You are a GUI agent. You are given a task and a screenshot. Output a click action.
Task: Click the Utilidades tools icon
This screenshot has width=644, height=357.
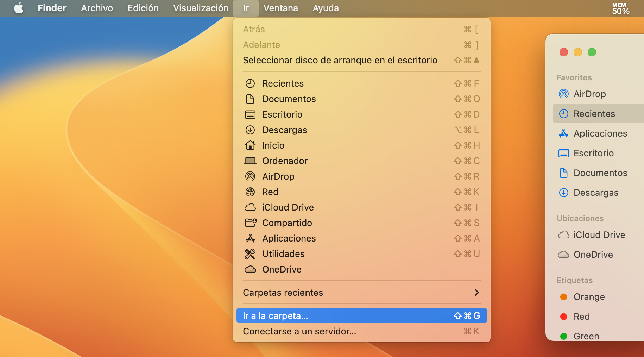[x=250, y=254]
